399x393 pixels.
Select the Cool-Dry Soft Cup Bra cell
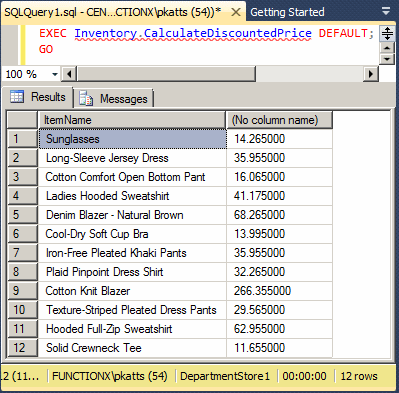132,234
